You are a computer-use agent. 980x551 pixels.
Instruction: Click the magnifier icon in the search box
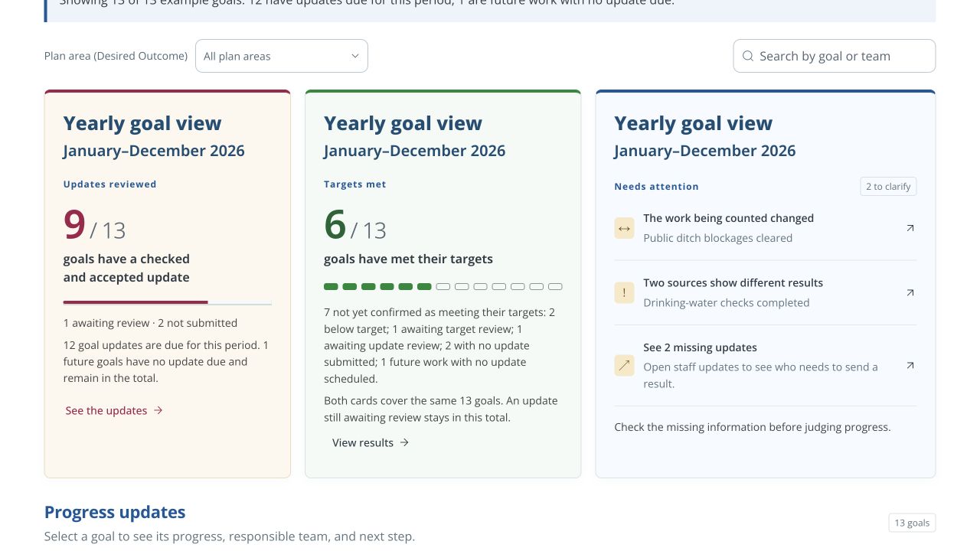[748, 56]
